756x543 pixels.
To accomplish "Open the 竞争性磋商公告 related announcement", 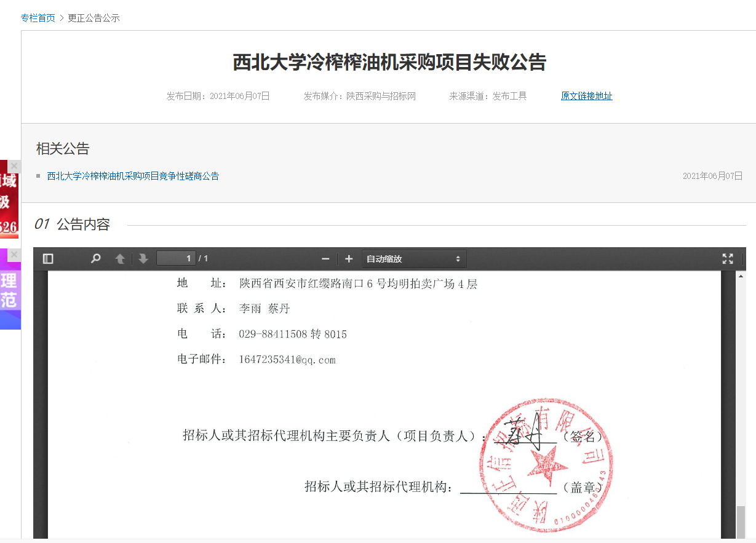I will coord(133,176).
